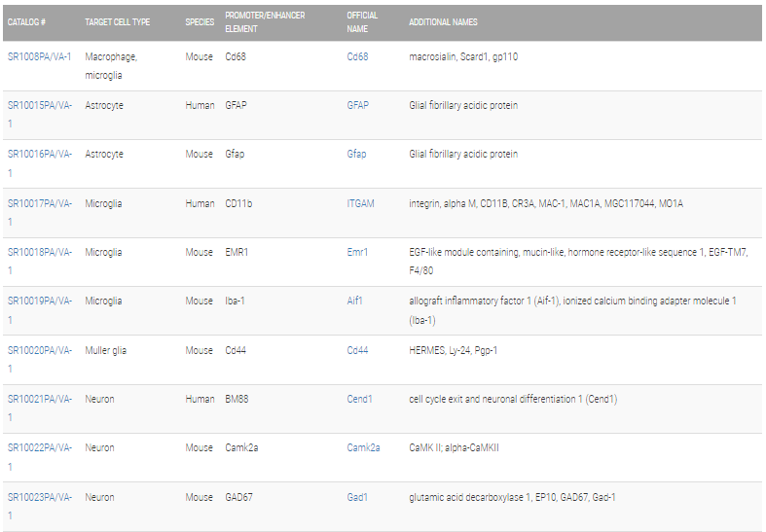
Task: Open catalog link SR1008PA/VA-1
Action: coord(39,56)
